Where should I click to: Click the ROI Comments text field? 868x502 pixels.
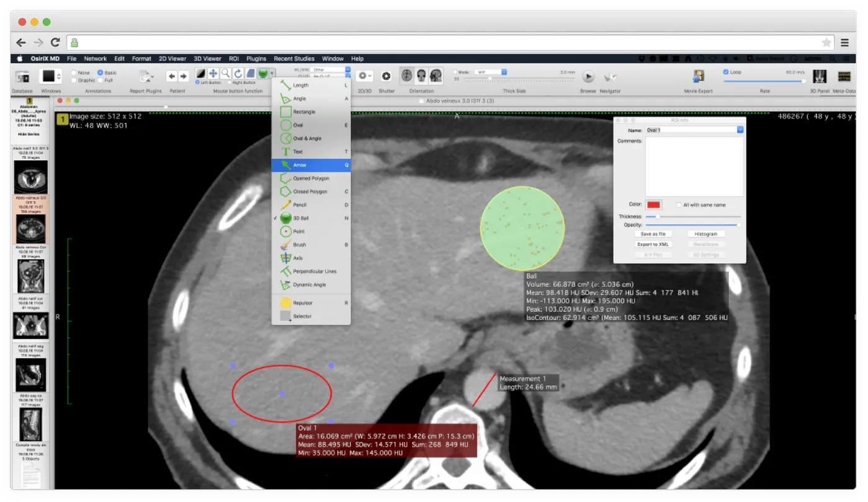click(694, 167)
